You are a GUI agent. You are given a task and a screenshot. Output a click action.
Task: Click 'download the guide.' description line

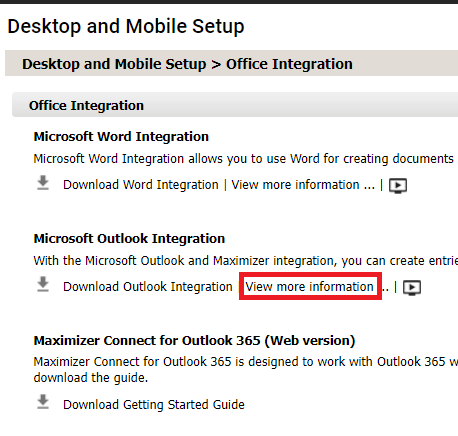coord(91,378)
